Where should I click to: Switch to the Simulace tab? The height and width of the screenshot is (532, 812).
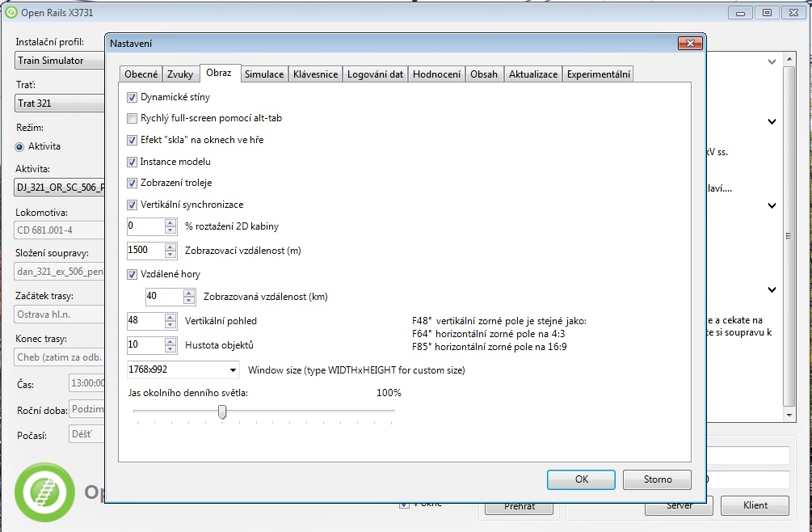click(x=264, y=74)
